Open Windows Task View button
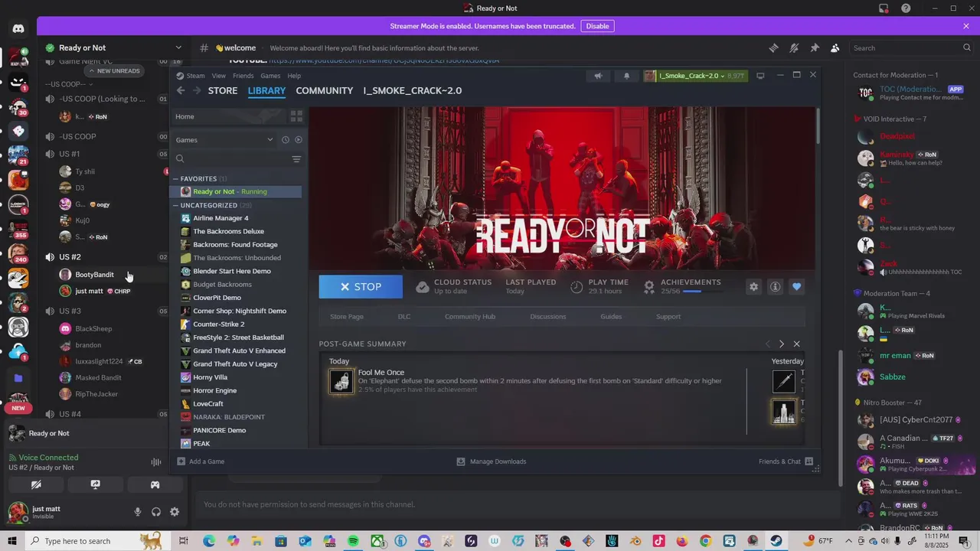The height and width of the screenshot is (551, 980). 184,541
